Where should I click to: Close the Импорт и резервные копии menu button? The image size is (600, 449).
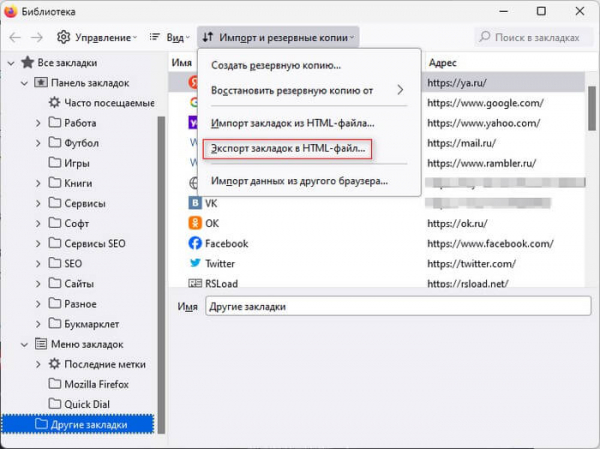[278, 38]
